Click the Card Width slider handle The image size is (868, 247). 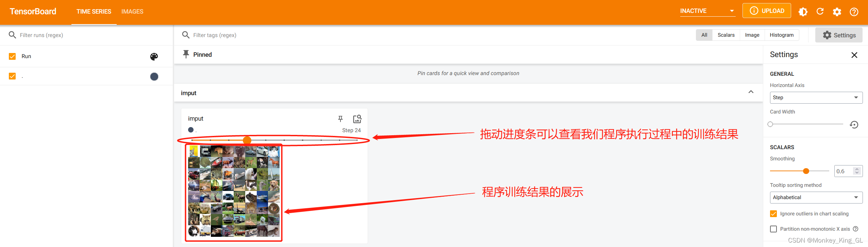[x=770, y=124]
